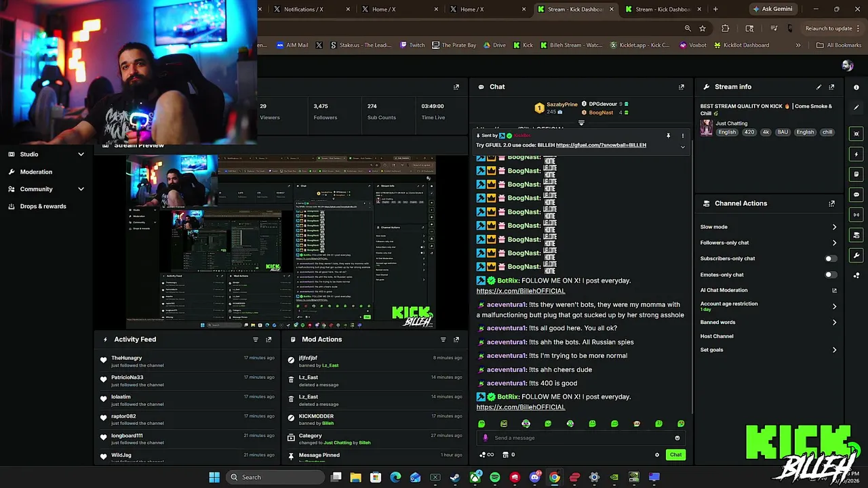The image size is (868, 488).
Task: Click the 420 stream tag
Action: [749, 132]
